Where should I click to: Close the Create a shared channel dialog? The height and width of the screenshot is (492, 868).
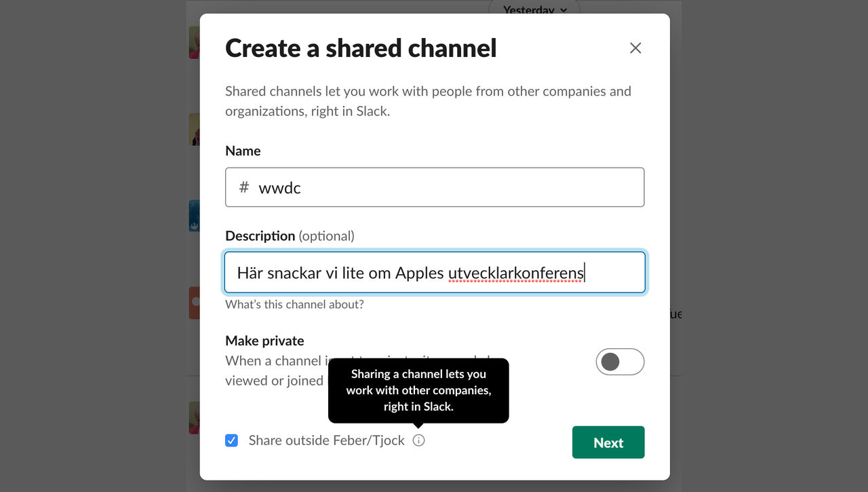pos(635,48)
